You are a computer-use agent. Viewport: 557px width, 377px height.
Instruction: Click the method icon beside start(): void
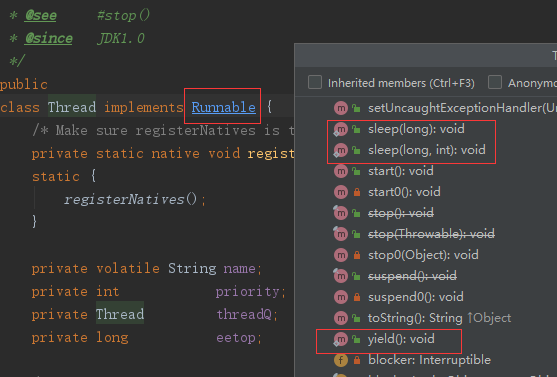[x=341, y=171]
